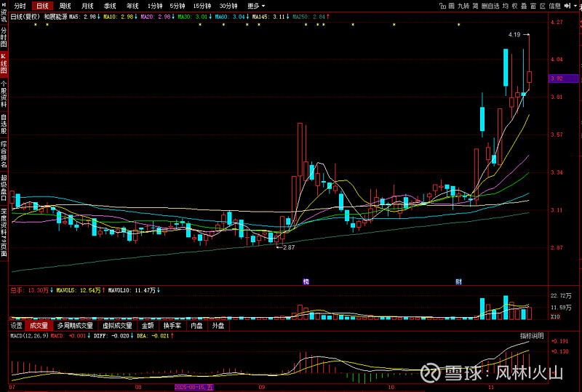Screen dimensions: 582x392
Task: Open 综合排名 in left sidebar
Action: [x=4, y=154]
